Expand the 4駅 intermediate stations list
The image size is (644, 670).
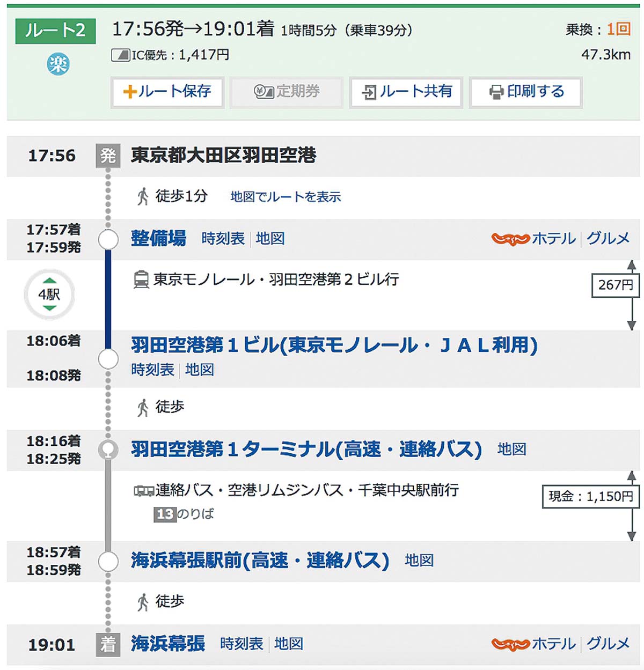point(49,294)
